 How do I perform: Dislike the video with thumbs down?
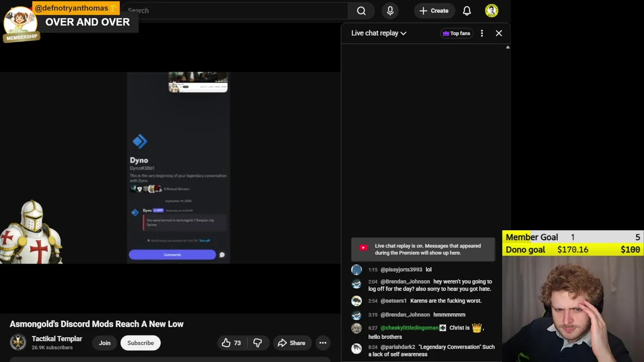click(258, 343)
